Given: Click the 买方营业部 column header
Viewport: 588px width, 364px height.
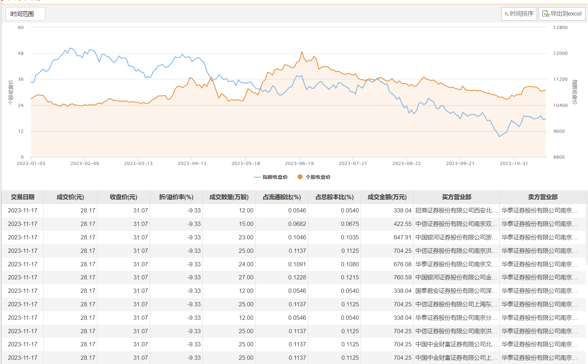Looking at the screenshot, I should tap(456, 197).
